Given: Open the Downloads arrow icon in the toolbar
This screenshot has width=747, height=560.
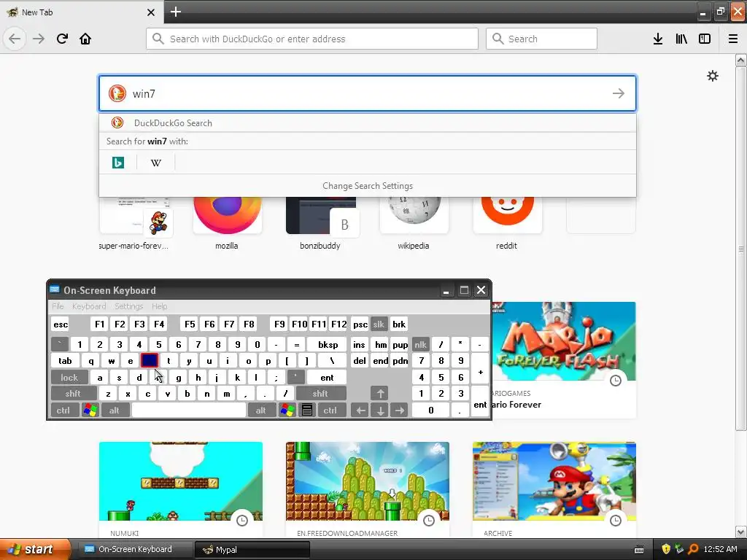Looking at the screenshot, I should click(x=658, y=39).
